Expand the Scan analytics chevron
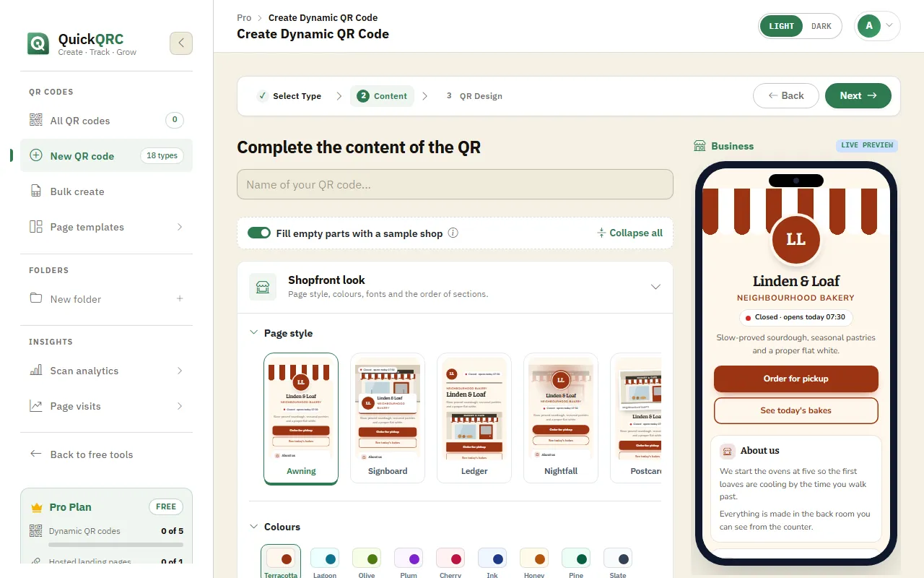Viewport: 924px width, 578px height. [x=180, y=371]
